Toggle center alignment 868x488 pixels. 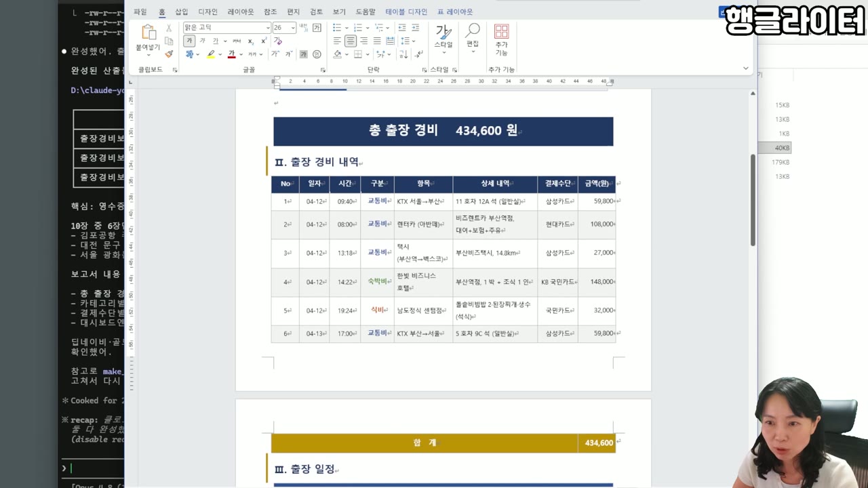(x=351, y=41)
